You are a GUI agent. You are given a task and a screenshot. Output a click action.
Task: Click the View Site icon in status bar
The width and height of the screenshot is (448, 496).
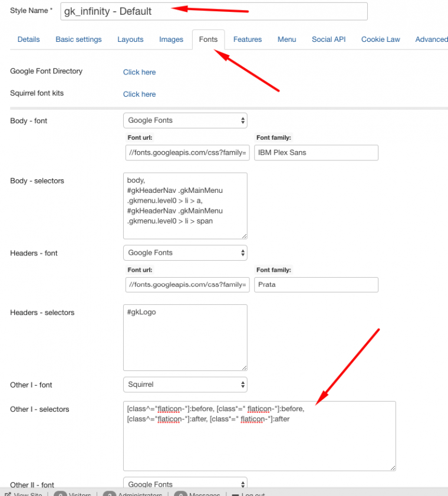8,494
